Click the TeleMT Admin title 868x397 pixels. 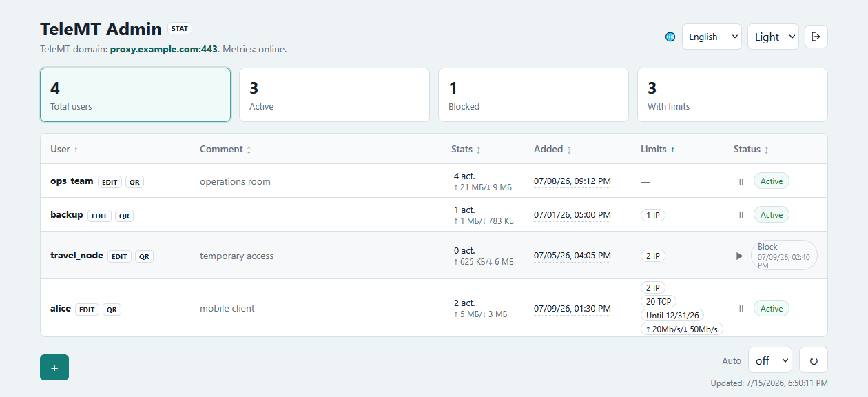pyautogui.click(x=101, y=29)
